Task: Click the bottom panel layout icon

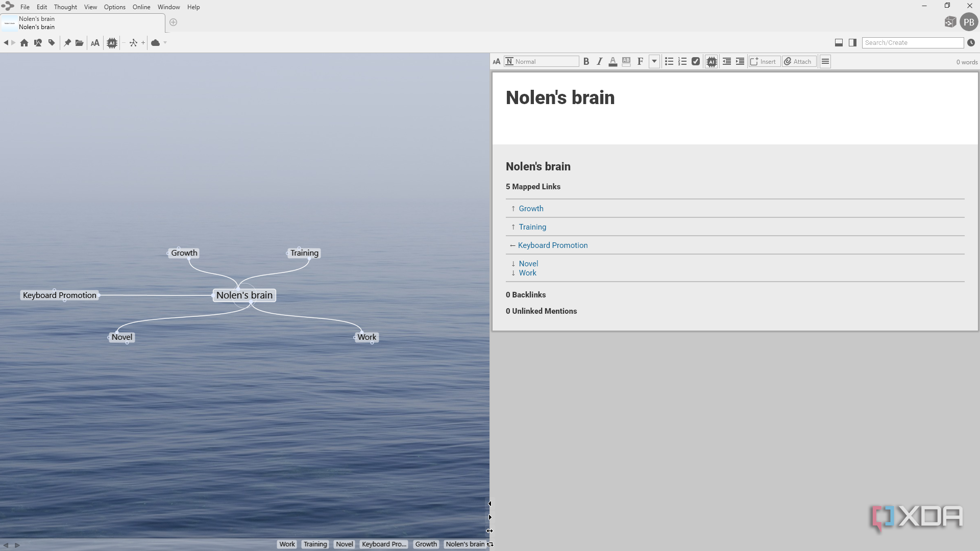Action: 839,43
